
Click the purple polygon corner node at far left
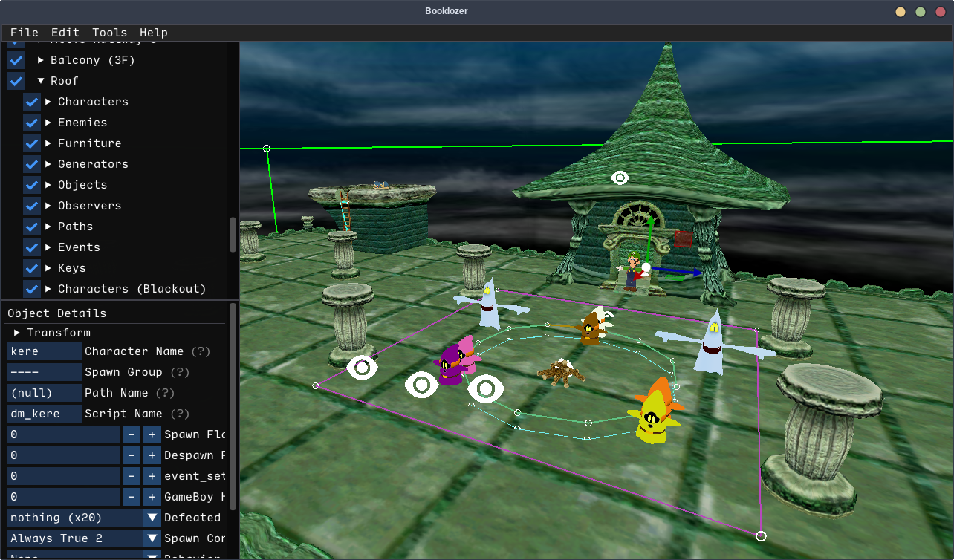316,385
